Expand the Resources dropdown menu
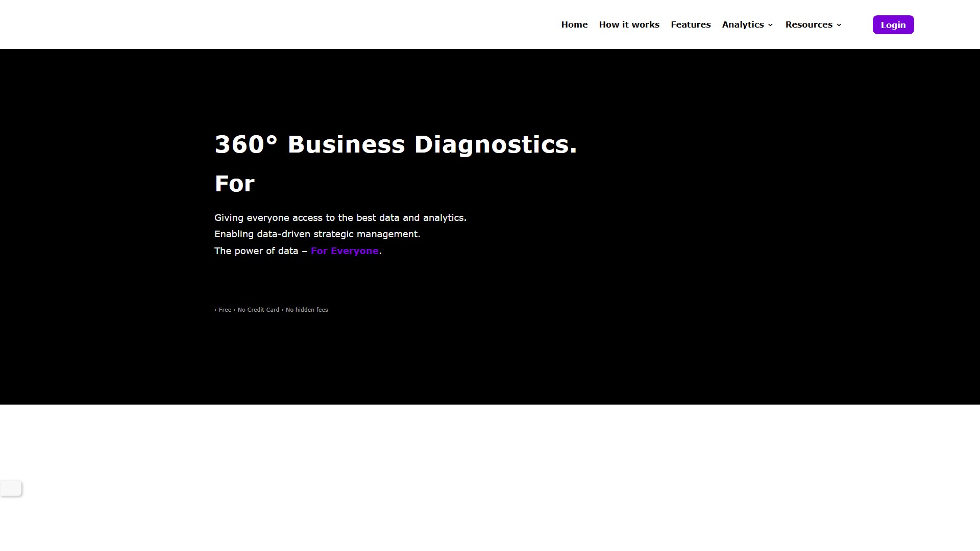 [x=808, y=24]
